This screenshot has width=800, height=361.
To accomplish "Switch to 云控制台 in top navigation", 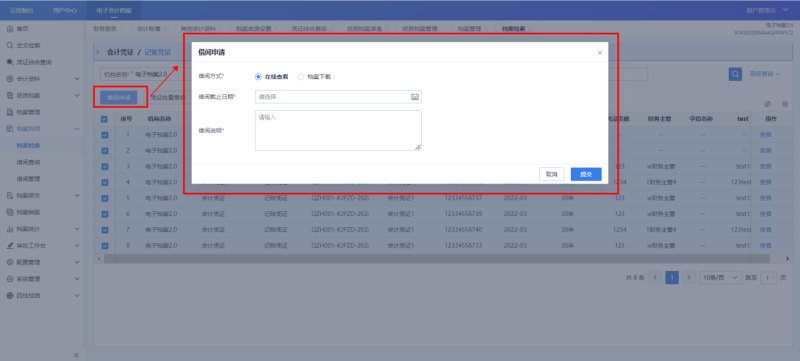I will click(21, 10).
